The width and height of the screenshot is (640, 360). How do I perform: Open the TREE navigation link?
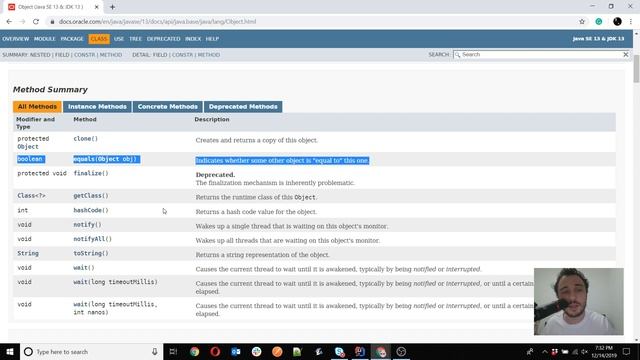[x=135, y=39]
